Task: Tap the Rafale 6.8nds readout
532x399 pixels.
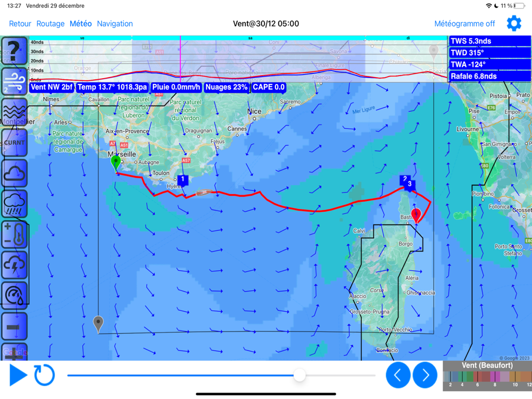Action: [490, 76]
